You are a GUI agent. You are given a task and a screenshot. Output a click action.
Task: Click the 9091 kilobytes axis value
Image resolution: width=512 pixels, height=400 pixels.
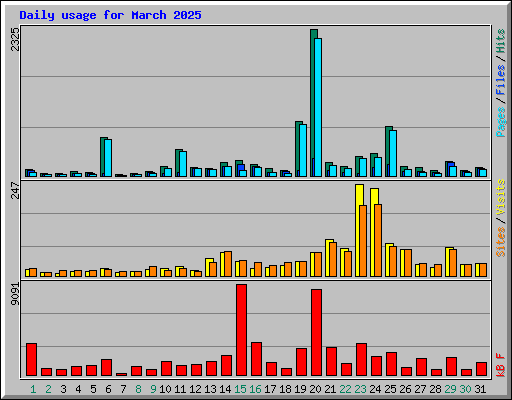coord(15,294)
